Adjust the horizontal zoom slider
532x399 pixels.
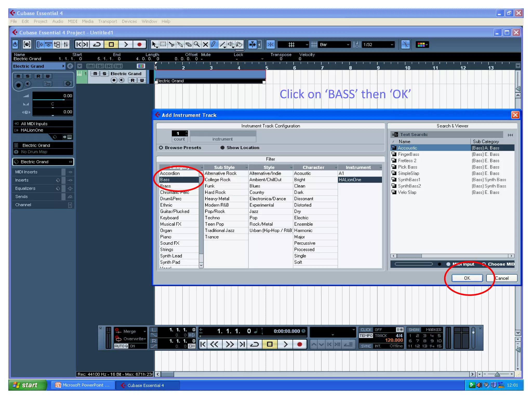[x=497, y=374]
